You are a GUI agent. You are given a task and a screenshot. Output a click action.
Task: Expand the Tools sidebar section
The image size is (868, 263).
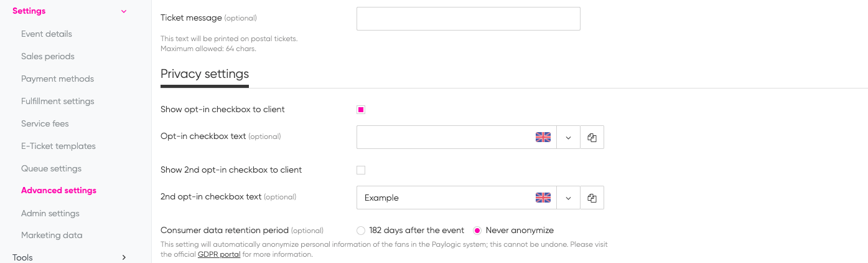124,257
